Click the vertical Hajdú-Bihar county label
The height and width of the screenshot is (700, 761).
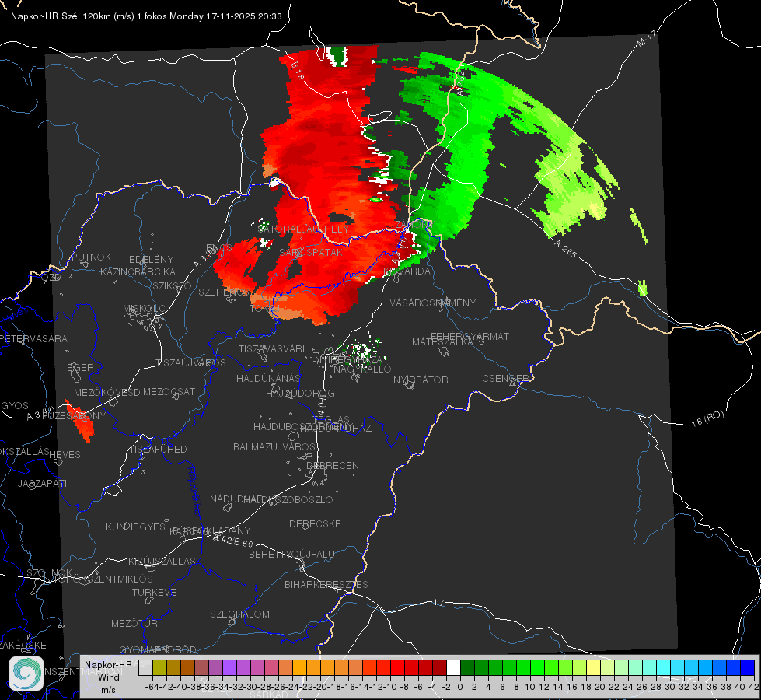[194, 492]
